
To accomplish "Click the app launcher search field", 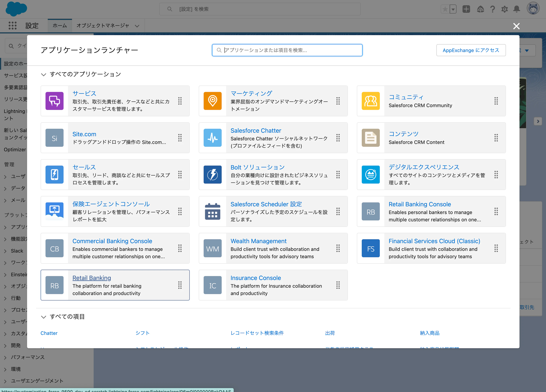I will point(287,50).
